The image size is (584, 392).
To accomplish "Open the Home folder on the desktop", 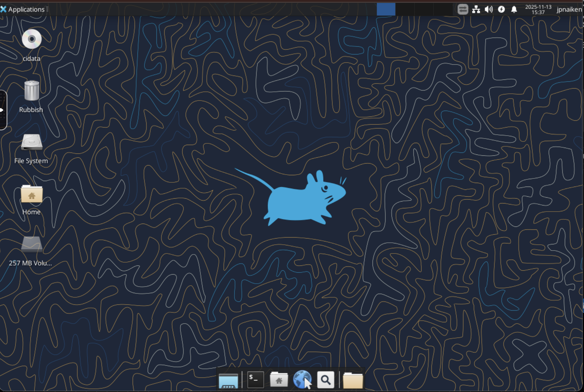I will (x=31, y=194).
